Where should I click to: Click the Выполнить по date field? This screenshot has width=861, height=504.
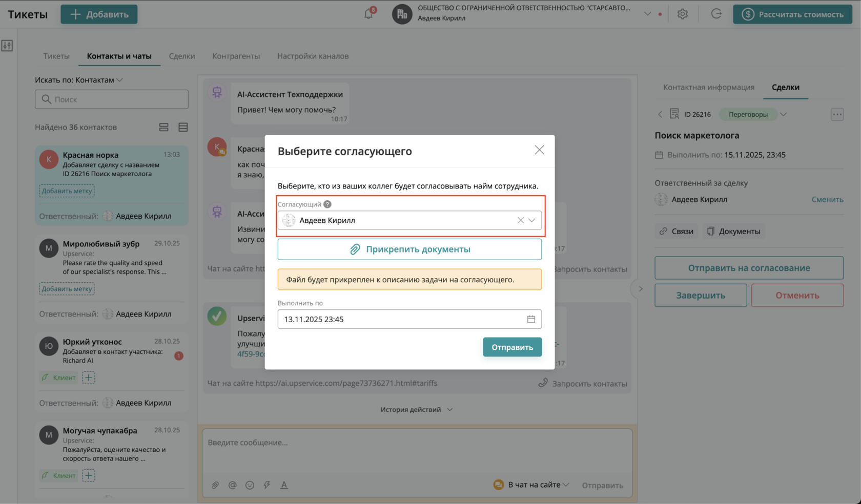(409, 319)
